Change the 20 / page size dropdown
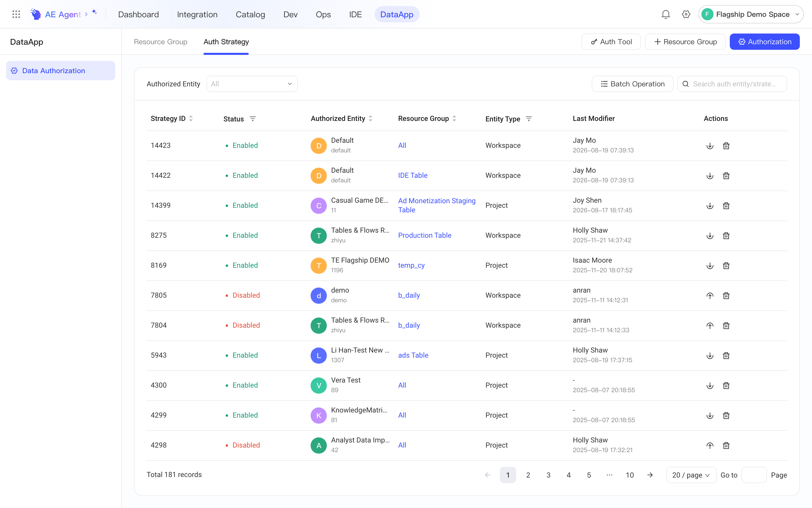This screenshot has width=812, height=508. [x=691, y=475]
